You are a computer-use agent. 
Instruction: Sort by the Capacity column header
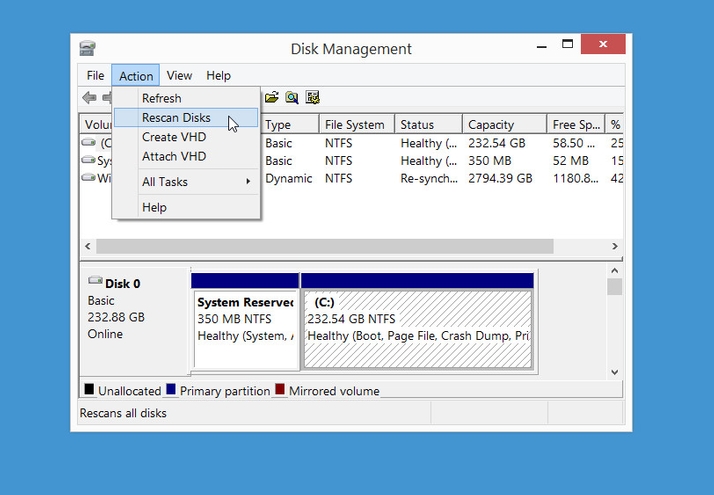point(490,125)
